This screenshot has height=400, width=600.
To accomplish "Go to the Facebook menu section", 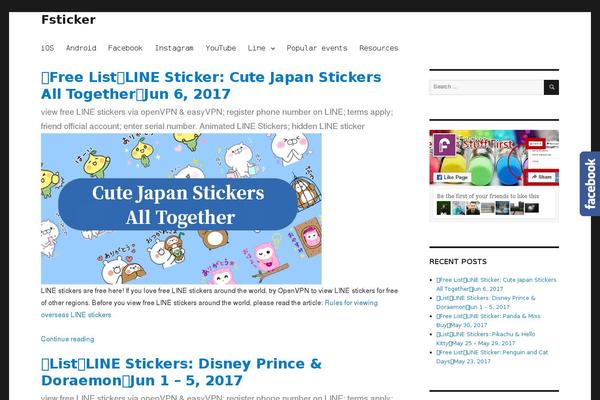I will tap(125, 48).
